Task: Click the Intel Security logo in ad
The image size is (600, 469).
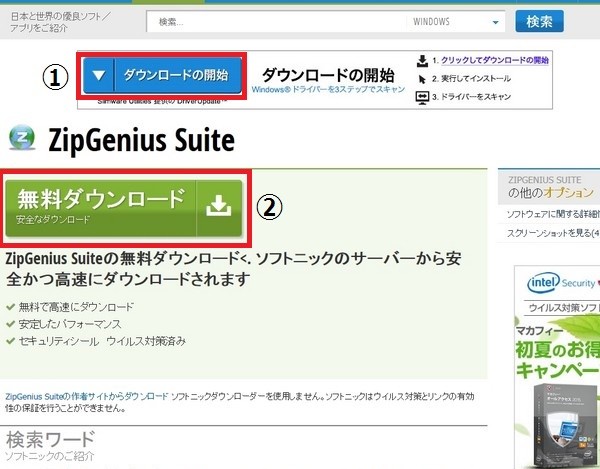Action: click(x=561, y=283)
